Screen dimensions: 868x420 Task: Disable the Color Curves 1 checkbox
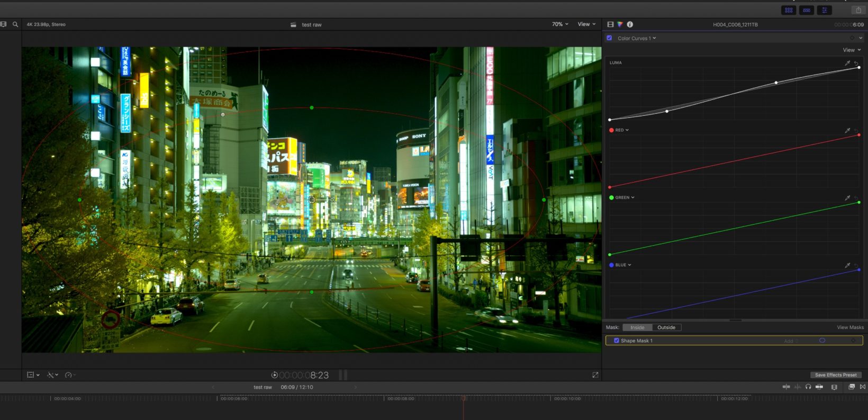coord(609,38)
